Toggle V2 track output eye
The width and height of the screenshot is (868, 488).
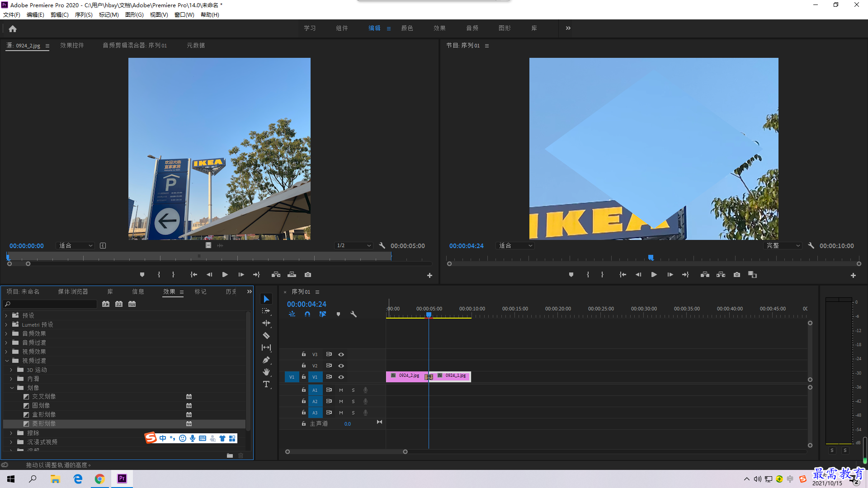click(x=341, y=366)
